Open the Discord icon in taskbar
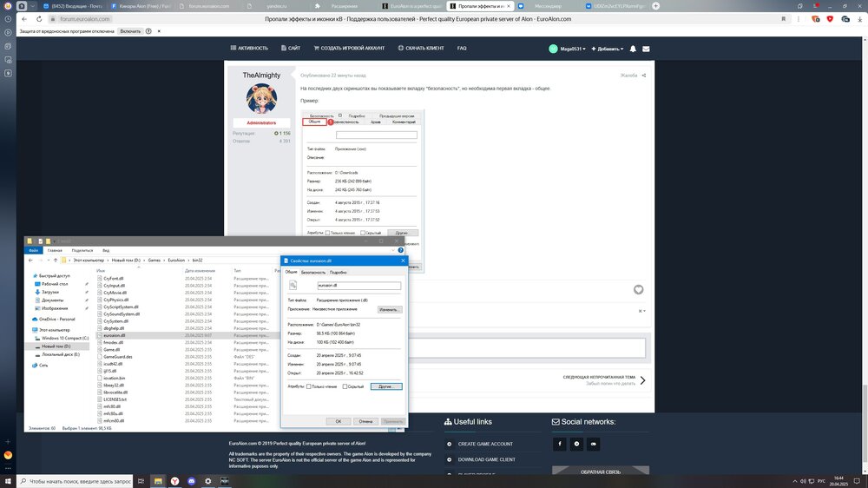The image size is (868, 488). [207, 480]
